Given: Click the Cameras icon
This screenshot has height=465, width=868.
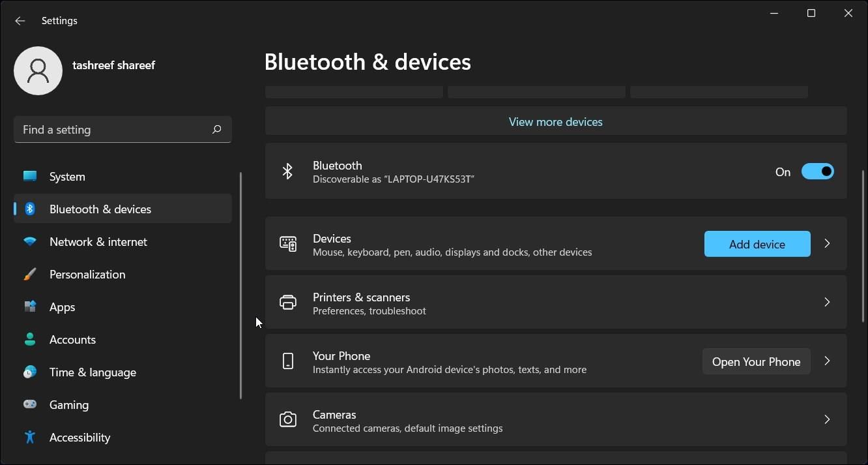Looking at the screenshot, I should click(x=288, y=419).
